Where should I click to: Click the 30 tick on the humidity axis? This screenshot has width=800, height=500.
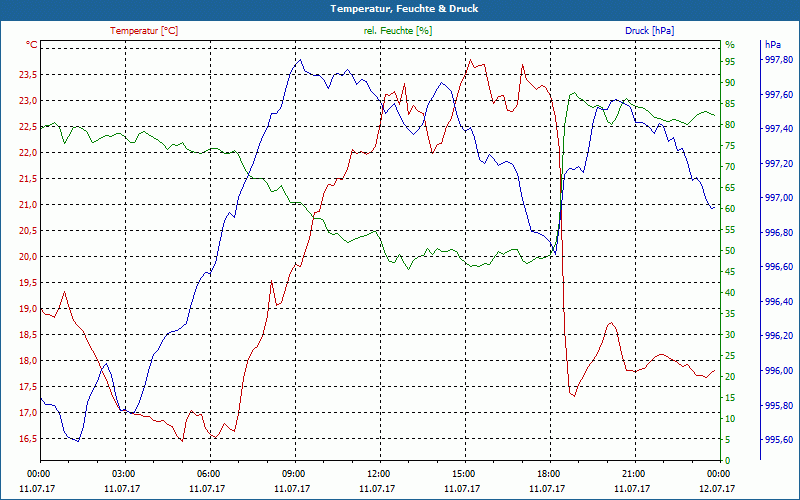pyautogui.click(x=730, y=335)
